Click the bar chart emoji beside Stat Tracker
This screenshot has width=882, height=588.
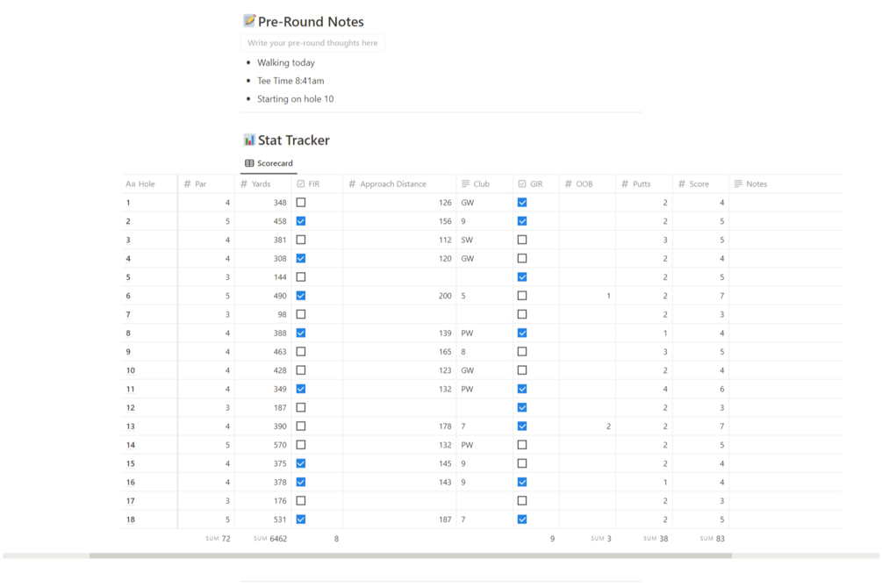tap(249, 140)
